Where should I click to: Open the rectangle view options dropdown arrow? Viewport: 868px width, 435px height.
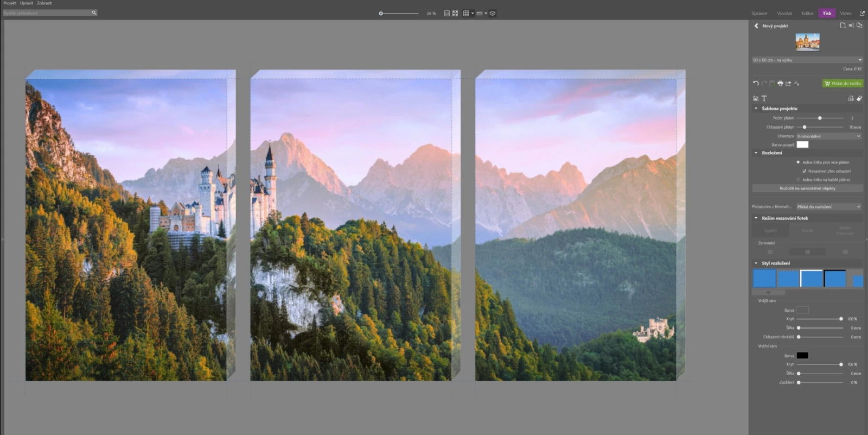coord(486,13)
